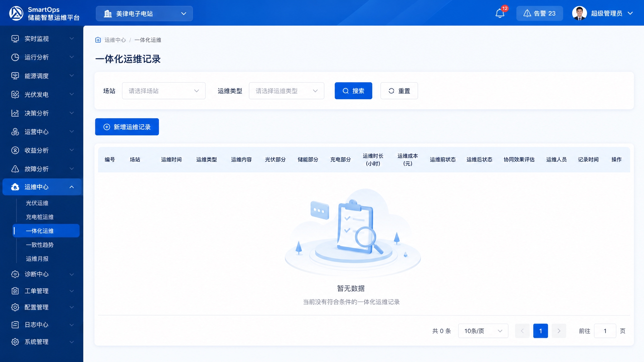Click the 运维中心 cloud icon
644x362 pixels.
(x=15, y=187)
